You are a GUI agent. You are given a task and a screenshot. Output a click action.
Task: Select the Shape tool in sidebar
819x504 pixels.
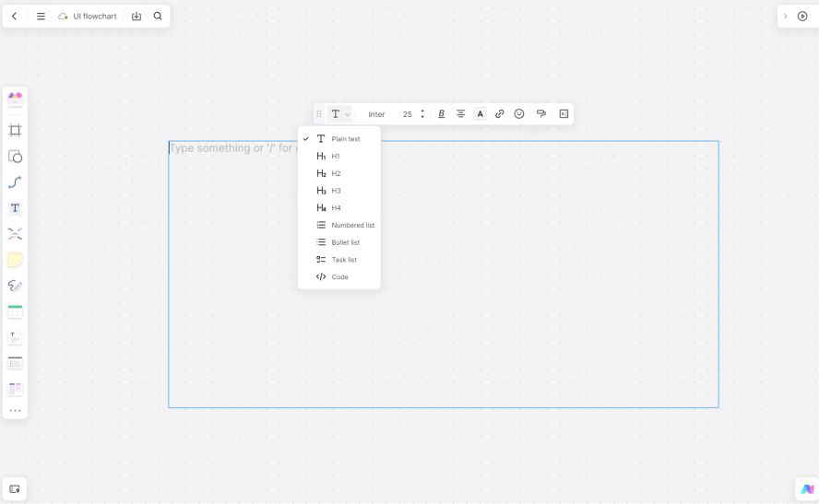[15, 157]
